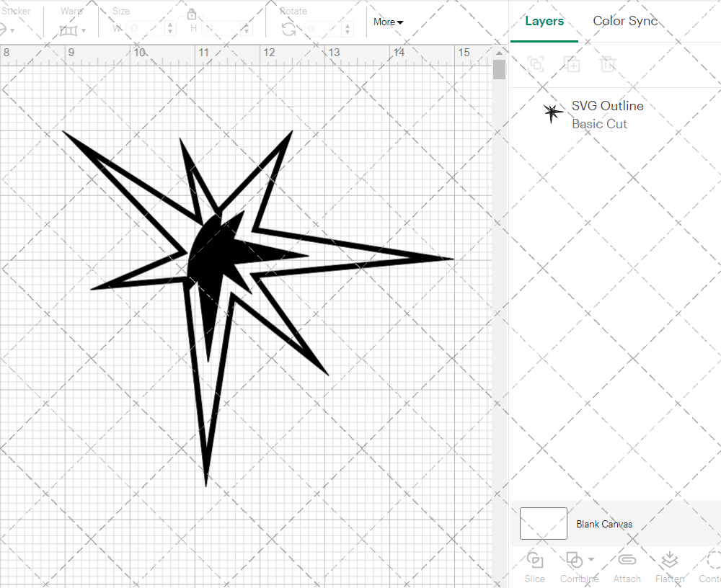Click the Slice tool icon
This screenshot has height=588, width=721.
535,561
